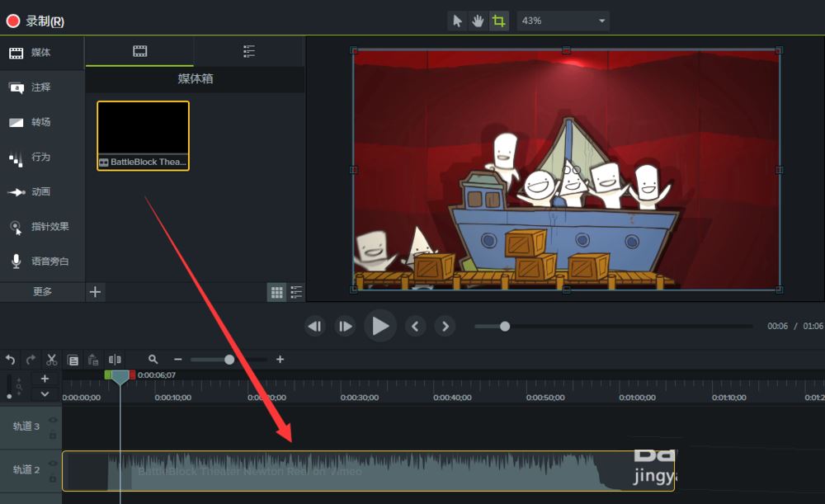Open the 行为 (Behaviors) tab

(x=42, y=157)
